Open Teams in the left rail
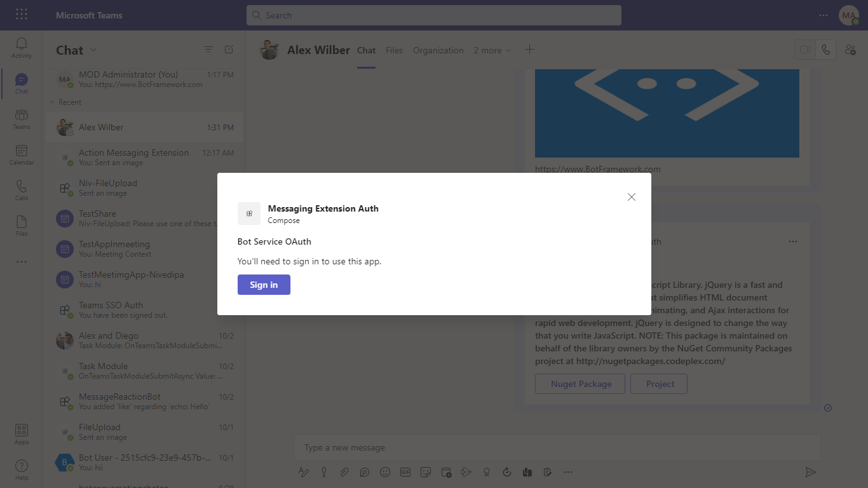Viewport: 868px width, 488px height. (x=22, y=119)
